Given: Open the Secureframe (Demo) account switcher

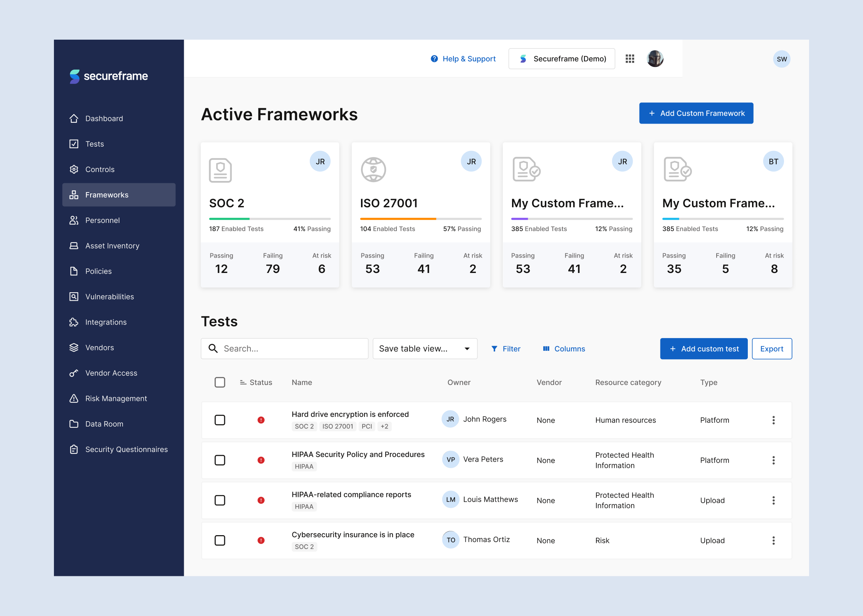Looking at the screenshot, I should [561, 59].
